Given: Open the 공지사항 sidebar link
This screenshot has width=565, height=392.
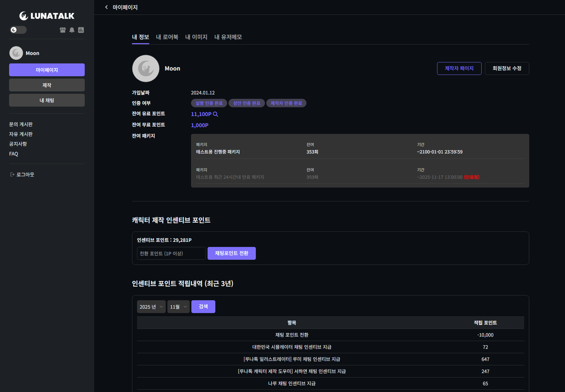Looking at the screenshot, I should click(x=18, y=144).
